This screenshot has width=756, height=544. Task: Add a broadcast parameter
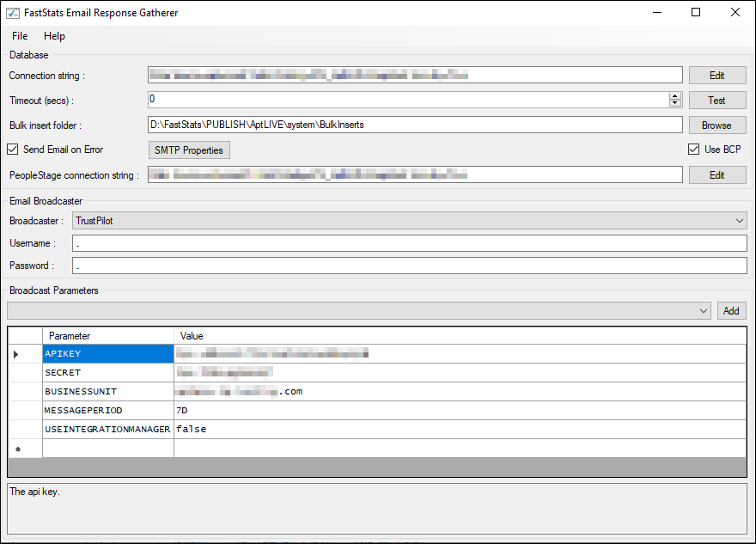click(x=731, y=311)
